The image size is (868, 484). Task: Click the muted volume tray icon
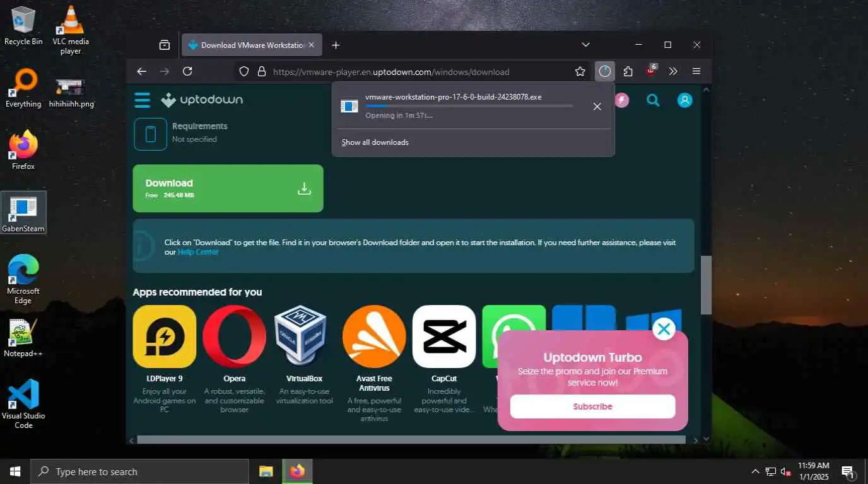[x=786, y=471]
